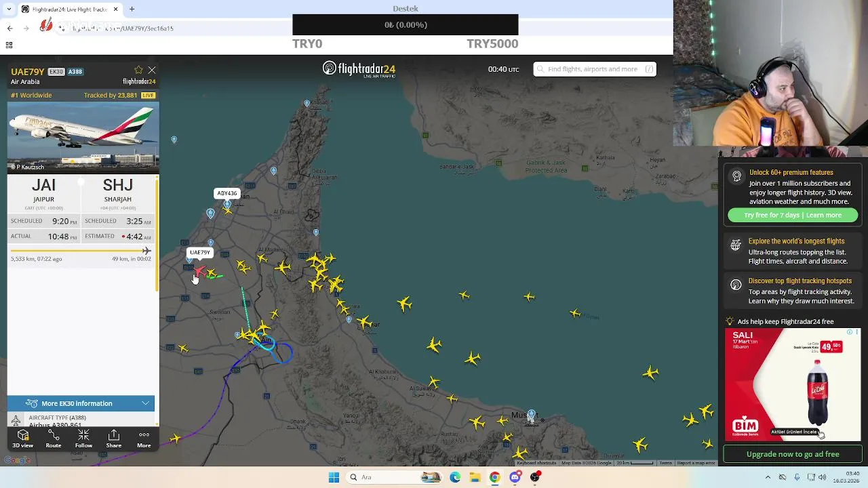Click the red selected UAE79Y aircraft icon

tap(201, 272)
